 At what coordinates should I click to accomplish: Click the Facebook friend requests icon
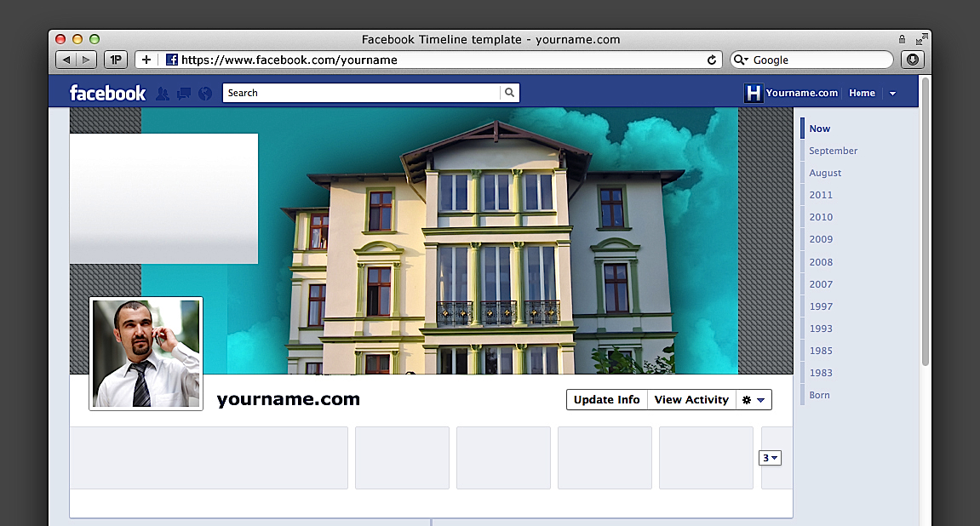click(x=162, y=94)
